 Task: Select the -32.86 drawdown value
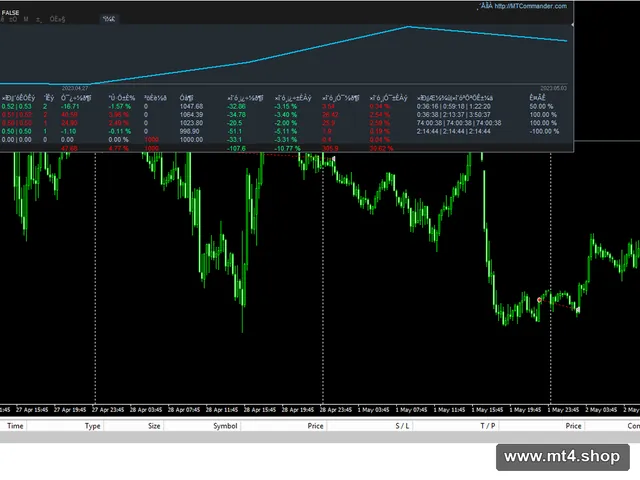(x=236, y=106)
